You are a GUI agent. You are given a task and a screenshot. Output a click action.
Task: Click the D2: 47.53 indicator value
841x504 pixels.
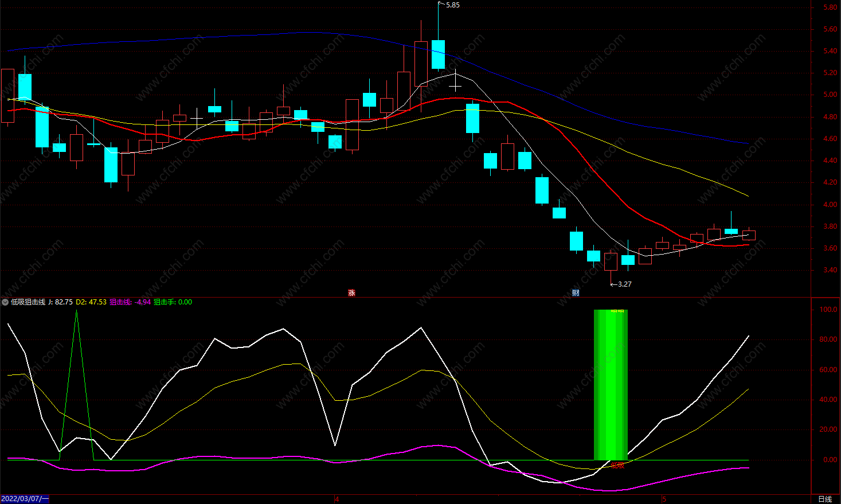tap(91, 302)
